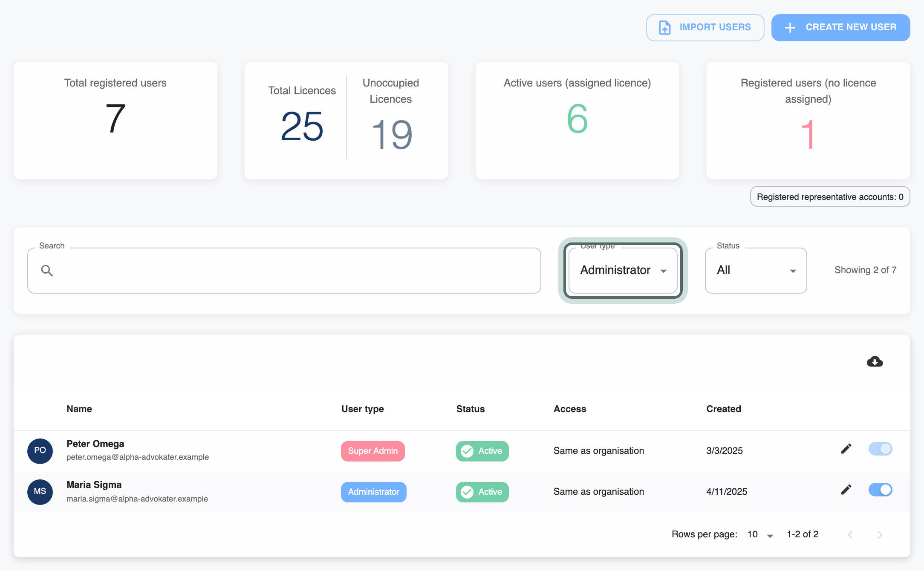
Task: Open the Status filter dropdown
Action: (756, 270)
